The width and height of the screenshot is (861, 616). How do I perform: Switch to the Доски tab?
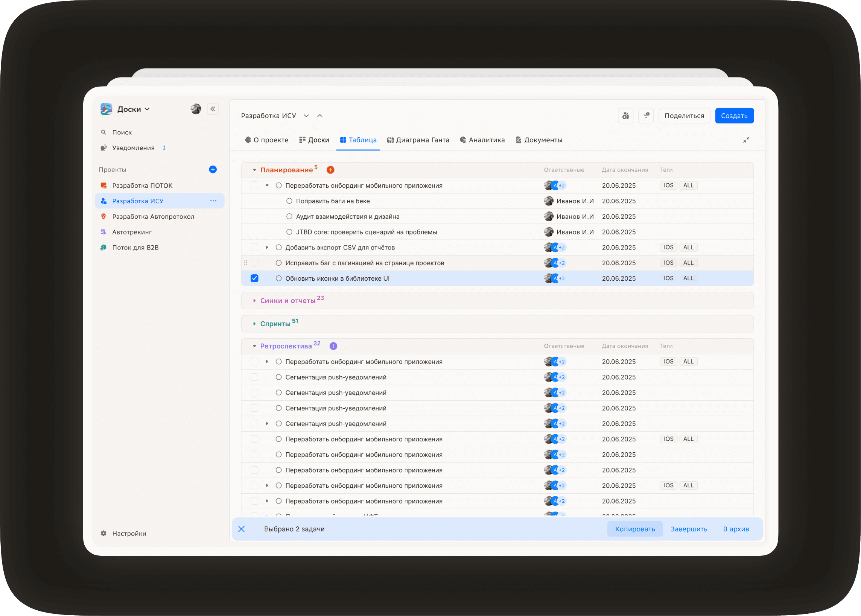pyautogui.click(x=314, y=140)
